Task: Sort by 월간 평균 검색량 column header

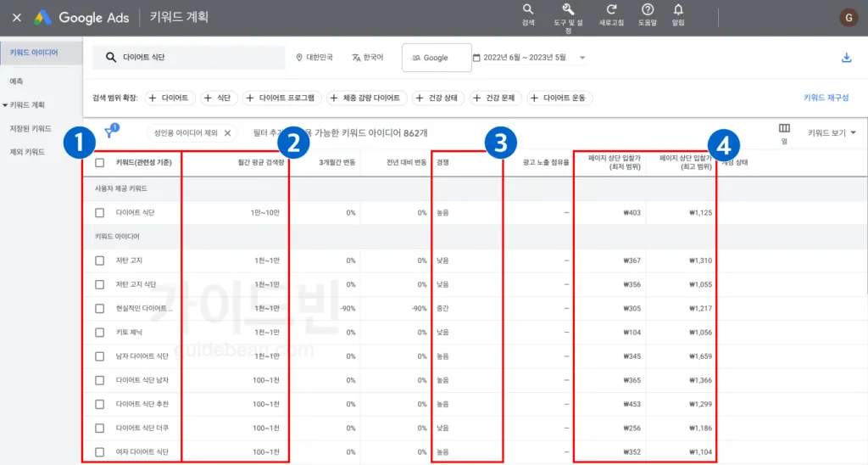Action: click(x=261, y=162)
